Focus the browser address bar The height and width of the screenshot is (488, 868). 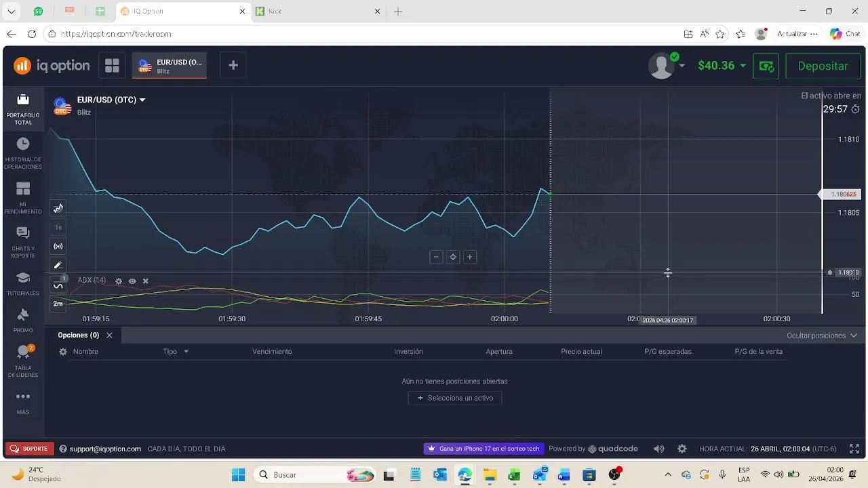click(366, 34)
